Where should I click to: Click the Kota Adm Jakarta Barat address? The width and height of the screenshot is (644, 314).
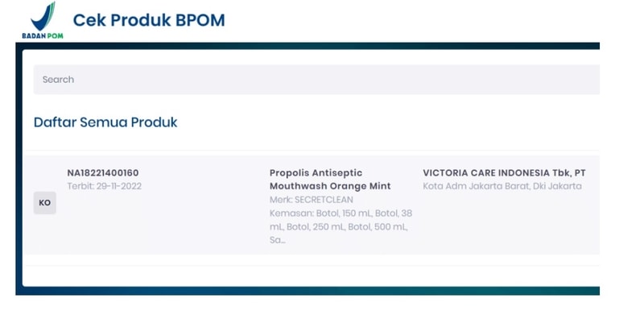point(502,186)
